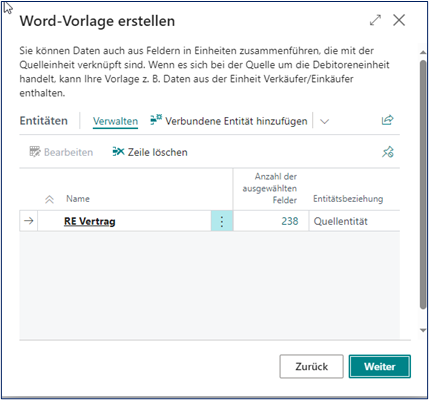Click the Bearbeiten action

tap(61, 152)
